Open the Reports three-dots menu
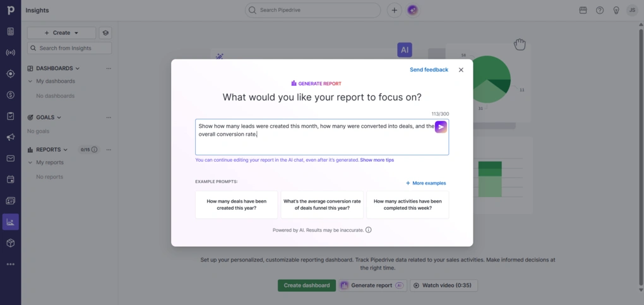This screenshot has height=305, width=644. pos(109,150)
